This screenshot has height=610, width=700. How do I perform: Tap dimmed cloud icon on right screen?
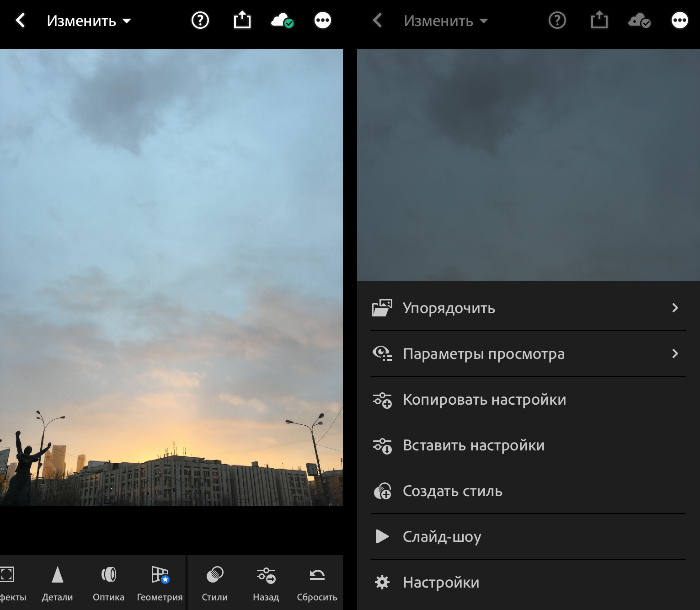[x=639, y=21]
